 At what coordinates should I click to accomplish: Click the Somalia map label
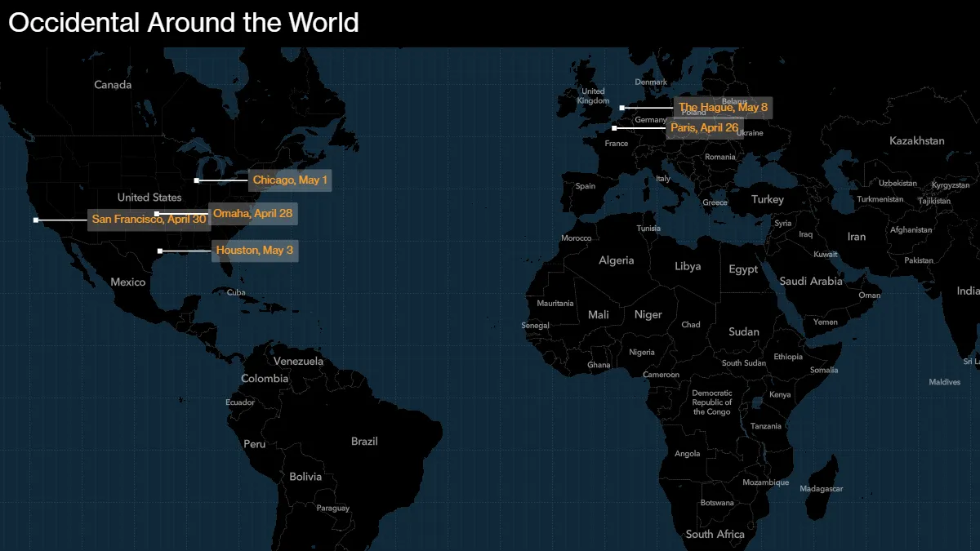click(824, 371)
